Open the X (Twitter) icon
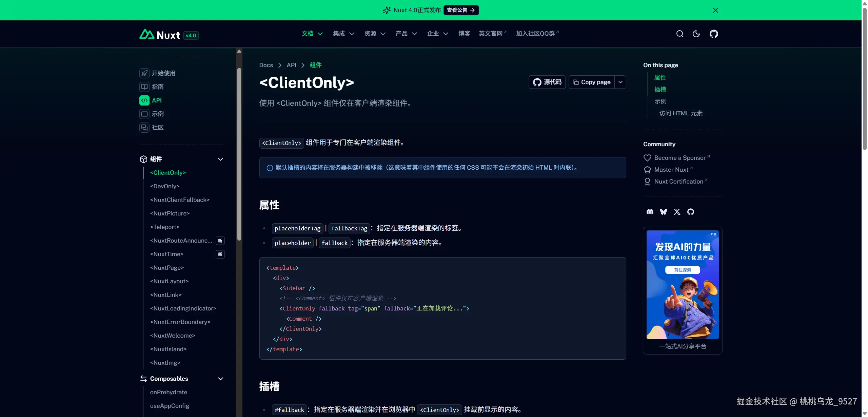This screenshot has width=868, height=417. (x=677, y=212)
